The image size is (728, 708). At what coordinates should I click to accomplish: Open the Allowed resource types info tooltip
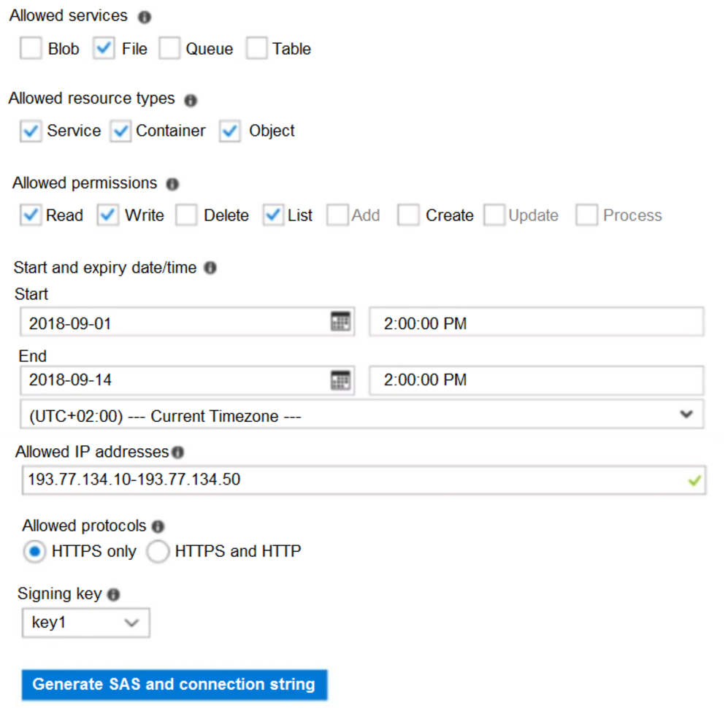pyautogui.click(x=190, y=100)
